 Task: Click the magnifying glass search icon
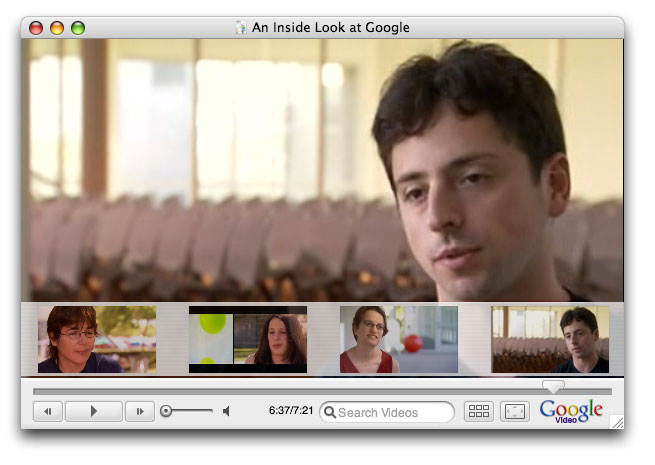point(330,412)
